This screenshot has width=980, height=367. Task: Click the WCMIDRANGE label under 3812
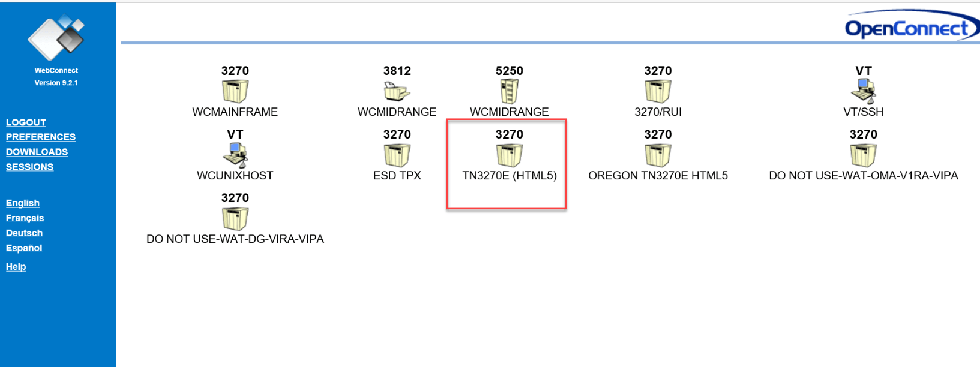tap(397, 112)
